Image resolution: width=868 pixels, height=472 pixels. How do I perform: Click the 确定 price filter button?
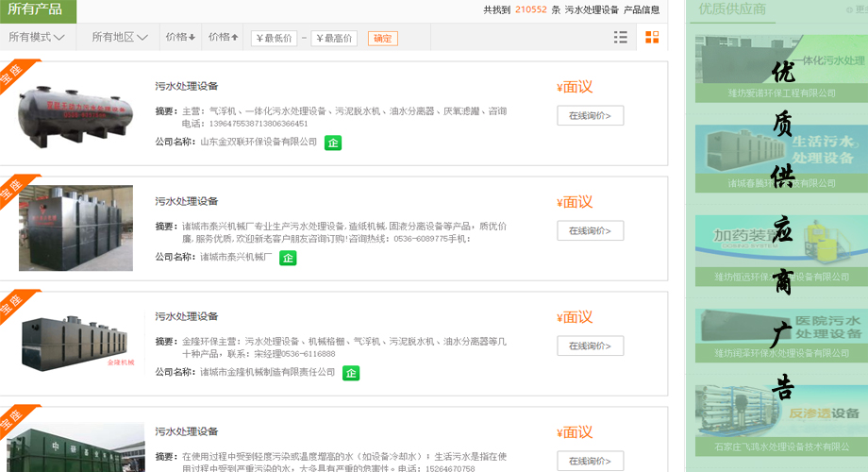click(x=382, y=39)
